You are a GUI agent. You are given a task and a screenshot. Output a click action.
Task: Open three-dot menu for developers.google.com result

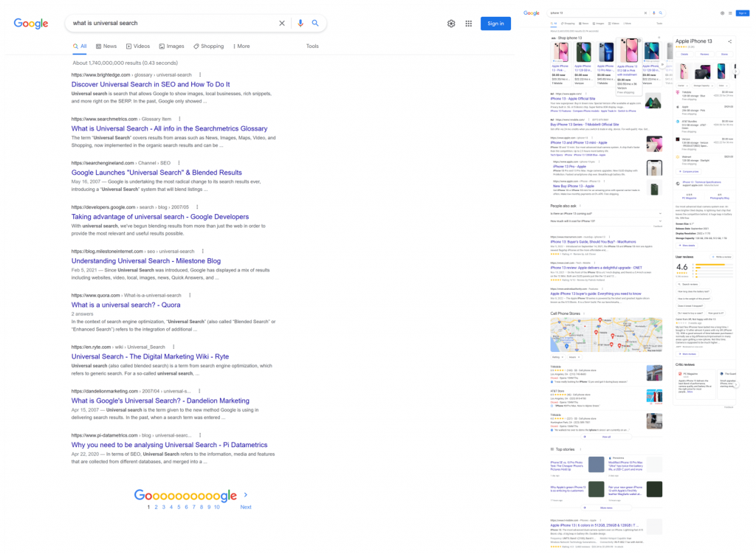coord(196,207)
